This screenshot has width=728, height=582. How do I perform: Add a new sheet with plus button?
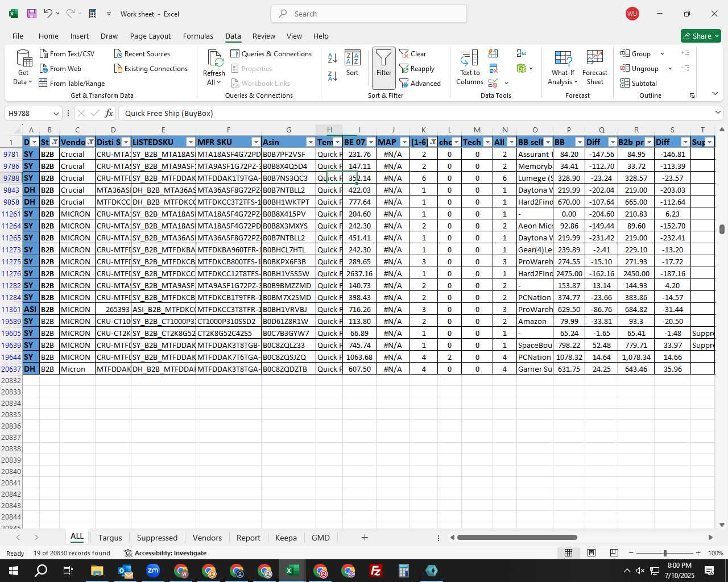[365, 537]
